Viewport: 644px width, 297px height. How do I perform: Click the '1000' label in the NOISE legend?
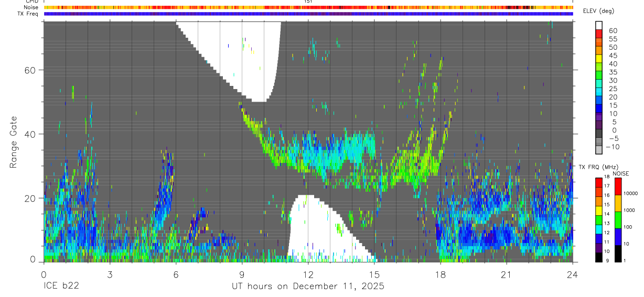click(629, 210)
